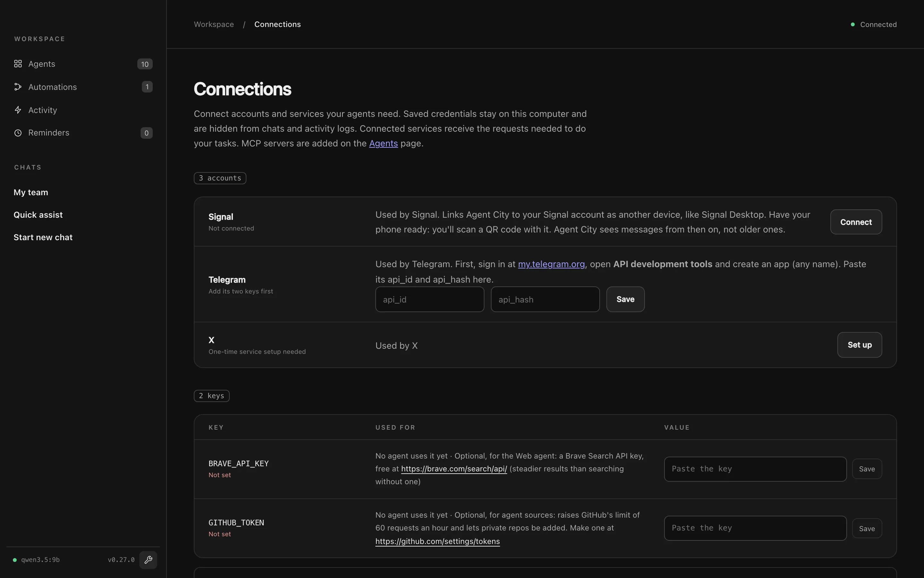Click the Connections breadcrumb
Viewport: 924px width, 578px height.
click(278, 24)
